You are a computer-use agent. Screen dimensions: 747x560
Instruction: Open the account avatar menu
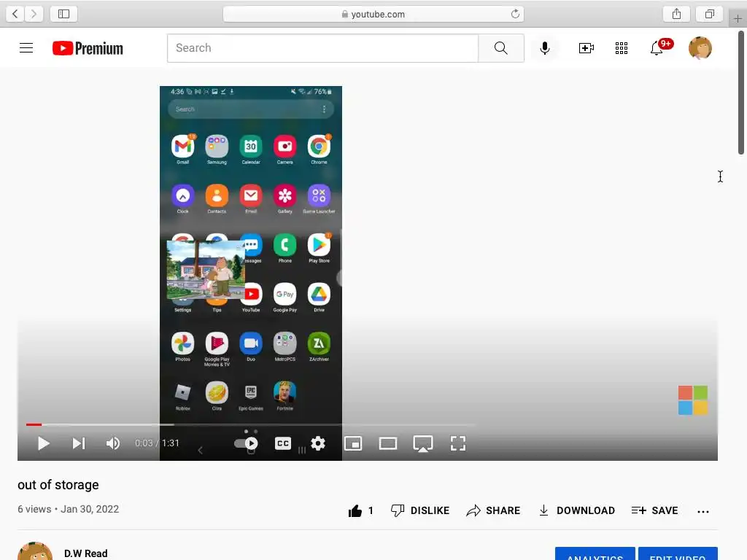(x=700, y=48)
